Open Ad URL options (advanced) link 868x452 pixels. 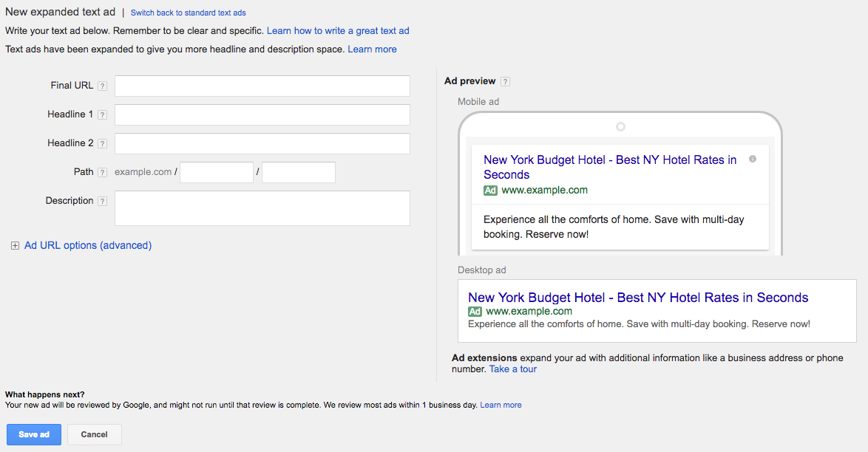click(88, 245)
